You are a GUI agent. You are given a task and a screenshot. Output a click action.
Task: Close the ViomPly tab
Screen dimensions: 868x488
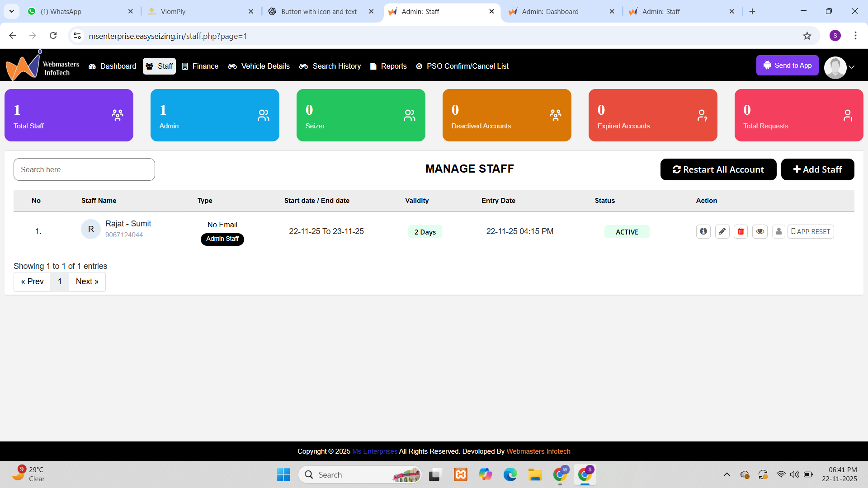pos(251,12)
